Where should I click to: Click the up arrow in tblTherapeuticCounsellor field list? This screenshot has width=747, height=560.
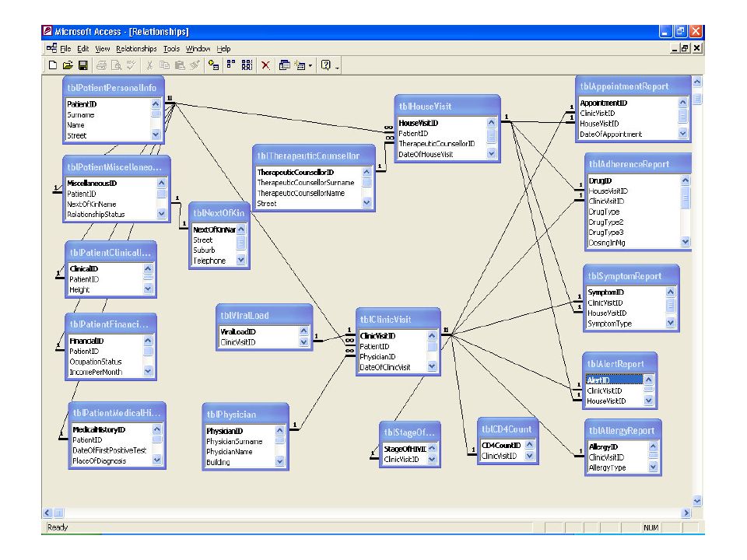(x=366, y=172)
